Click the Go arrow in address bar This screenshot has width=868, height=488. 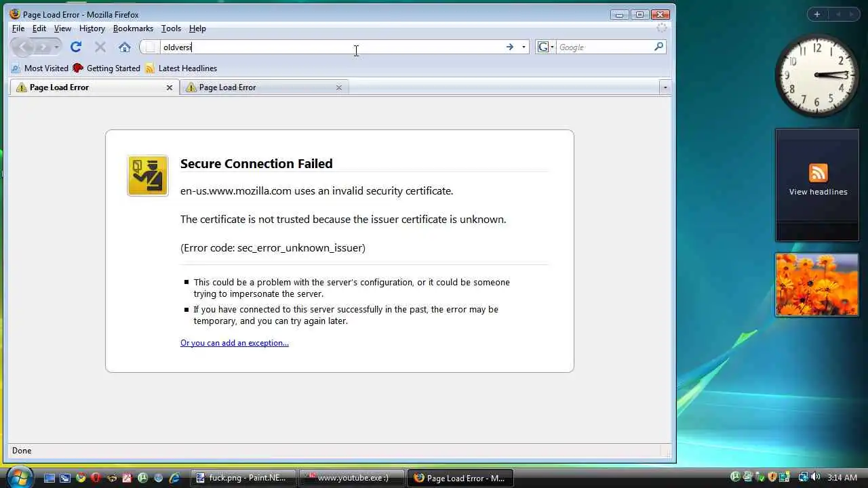[509, 47]
